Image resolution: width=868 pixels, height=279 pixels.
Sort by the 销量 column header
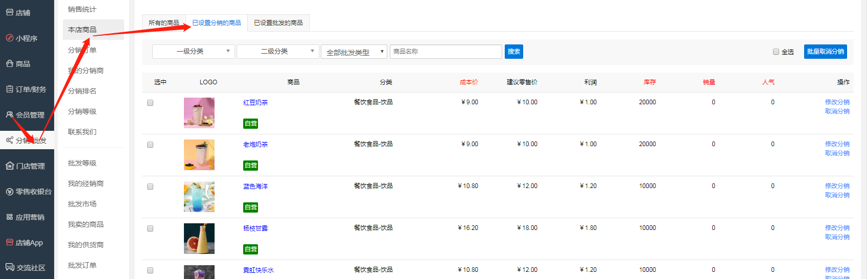tap(709, 82)
